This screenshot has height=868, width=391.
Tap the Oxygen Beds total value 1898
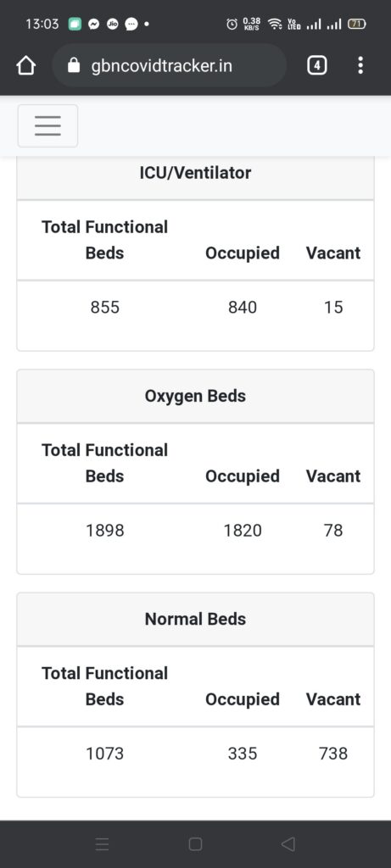pos(104,531)
